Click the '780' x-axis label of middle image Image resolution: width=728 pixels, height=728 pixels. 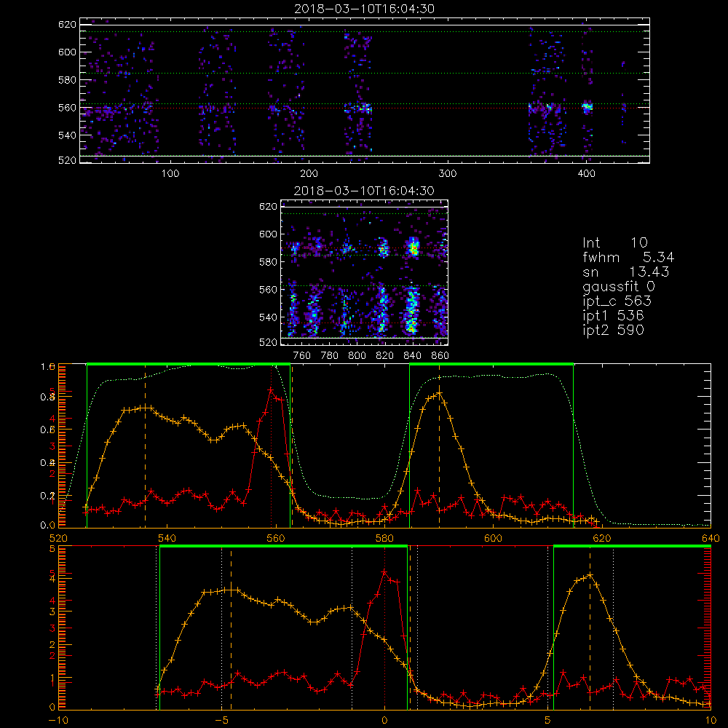[330, 356]
